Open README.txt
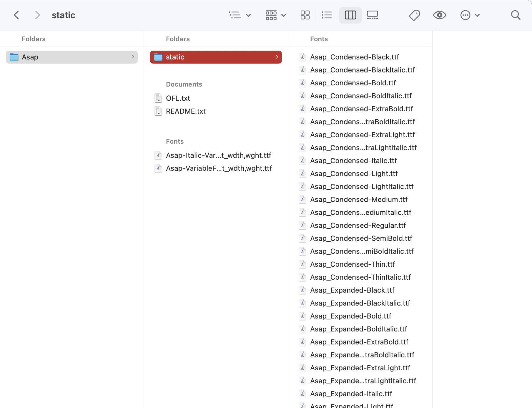 click(186, 111)
